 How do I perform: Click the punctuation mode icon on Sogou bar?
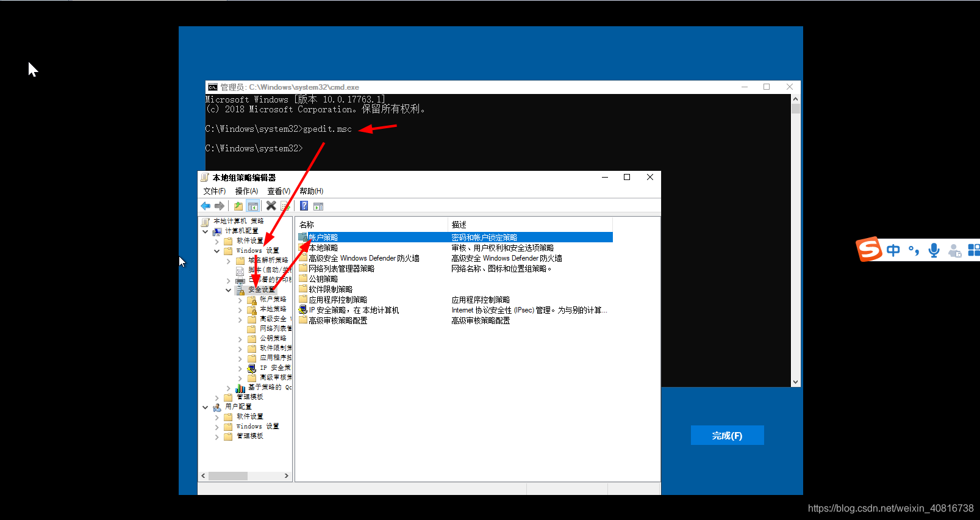tap(914, 250)
